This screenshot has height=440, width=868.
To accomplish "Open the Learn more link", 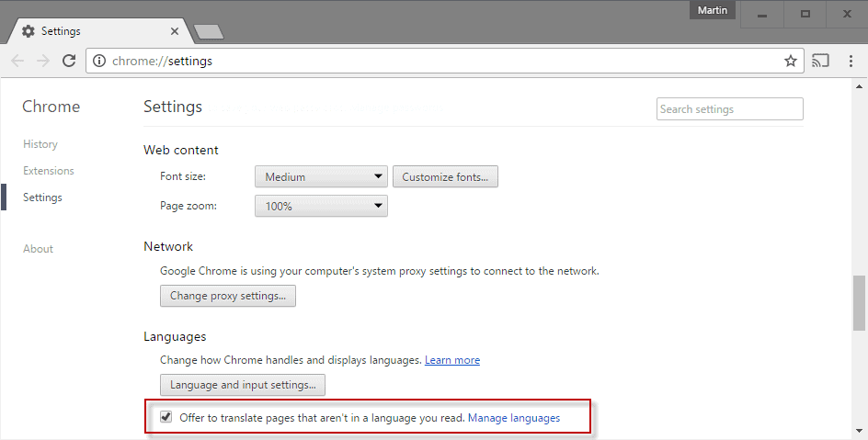I will [x=452, y=360].
